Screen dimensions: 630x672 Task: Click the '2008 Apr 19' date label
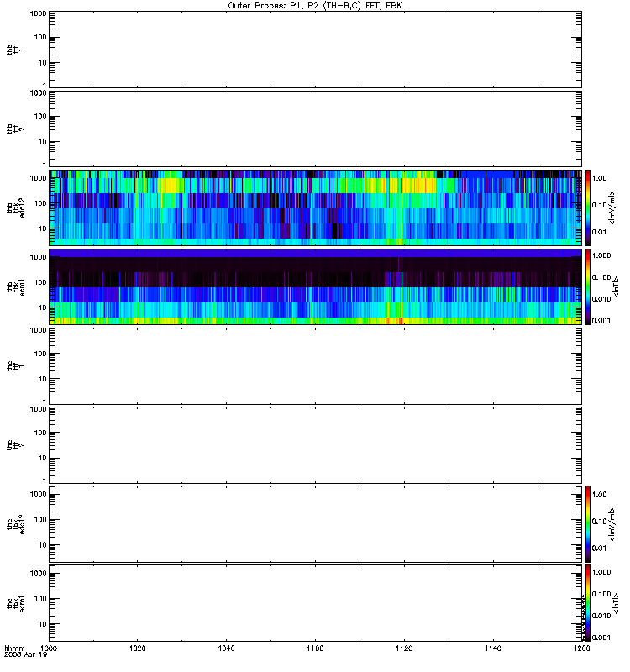pos(25,655)
